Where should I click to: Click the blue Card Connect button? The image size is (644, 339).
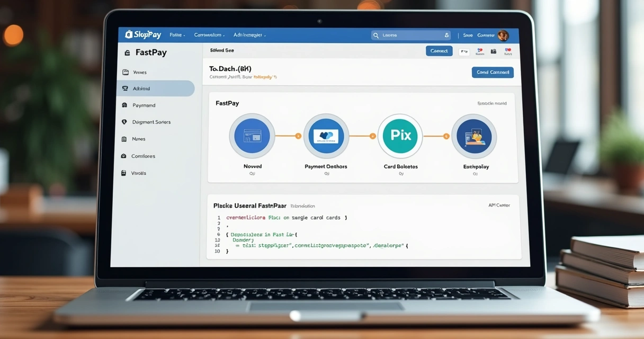[x=493, y=72]
